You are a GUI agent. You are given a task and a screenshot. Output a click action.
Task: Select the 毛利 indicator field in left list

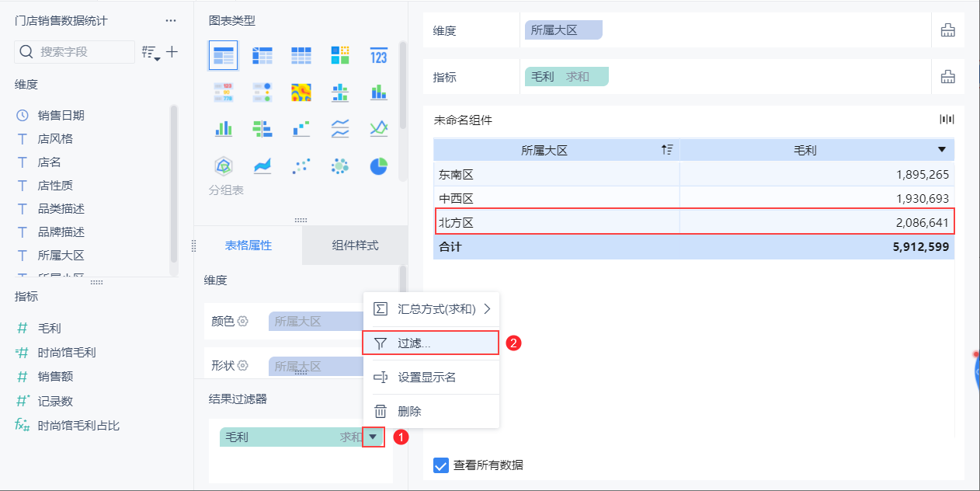coord(50,328)
